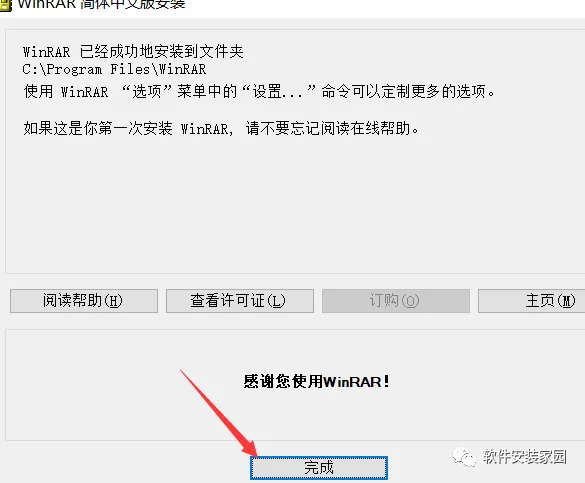Click the red arrow annotation
The height and width of the screenshot is (483, 585).
pyautogui.click(x=219, y=413)
